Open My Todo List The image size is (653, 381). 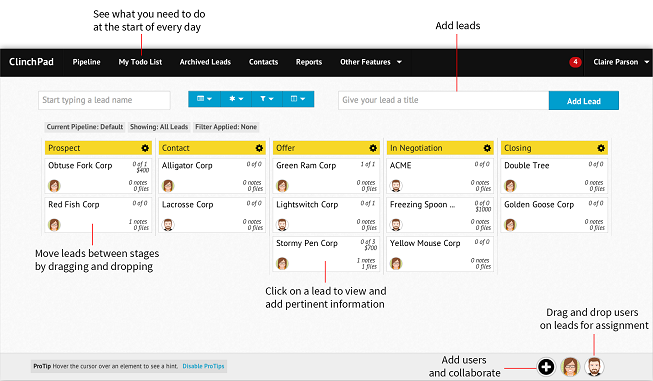click(140, 62)
